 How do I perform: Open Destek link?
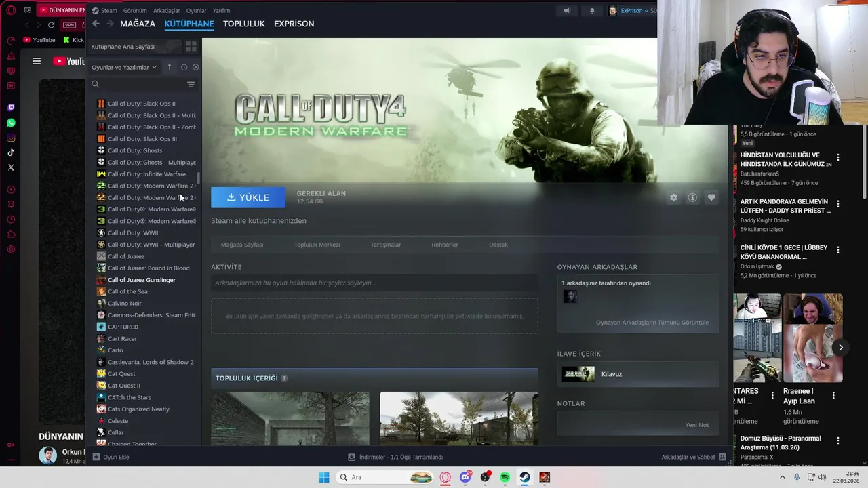pos(498,245)
